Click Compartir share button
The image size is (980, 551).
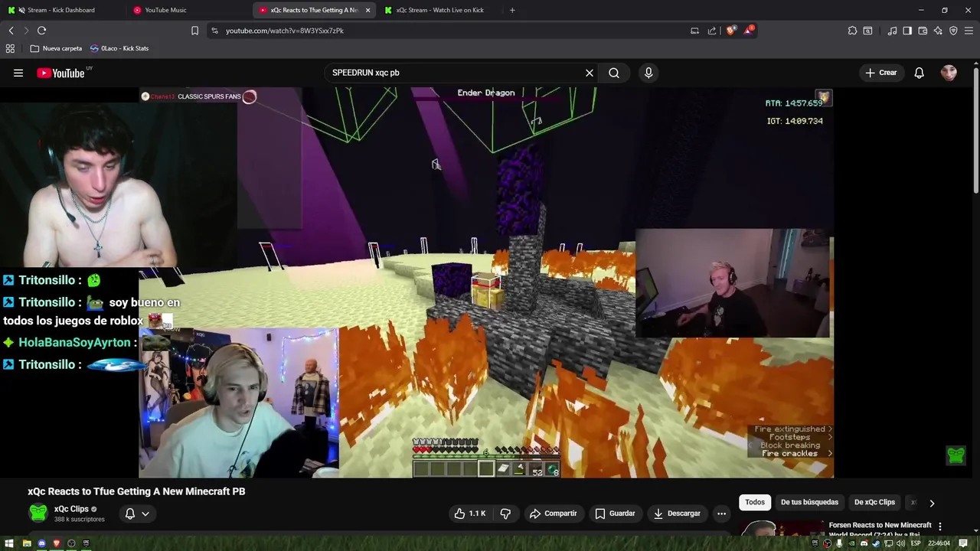(x=553, y=514)
